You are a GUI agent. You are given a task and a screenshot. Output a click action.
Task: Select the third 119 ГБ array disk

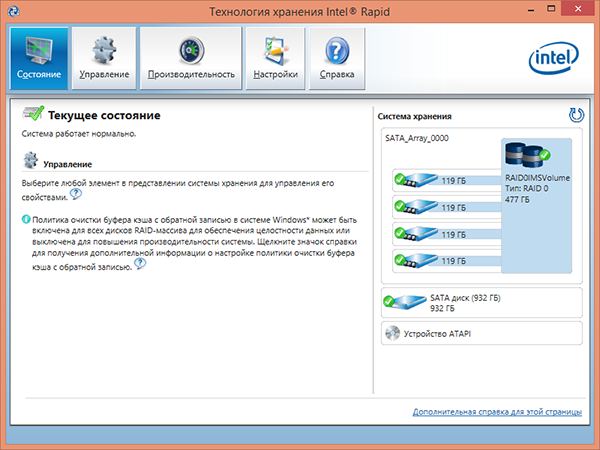pyautogui.click(x=447, y=234)
